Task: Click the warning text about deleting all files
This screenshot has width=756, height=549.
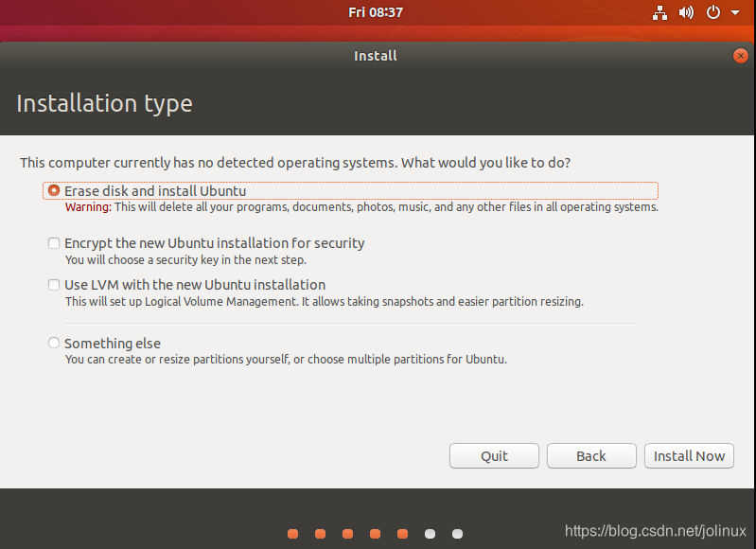Action: click(361, 207)
